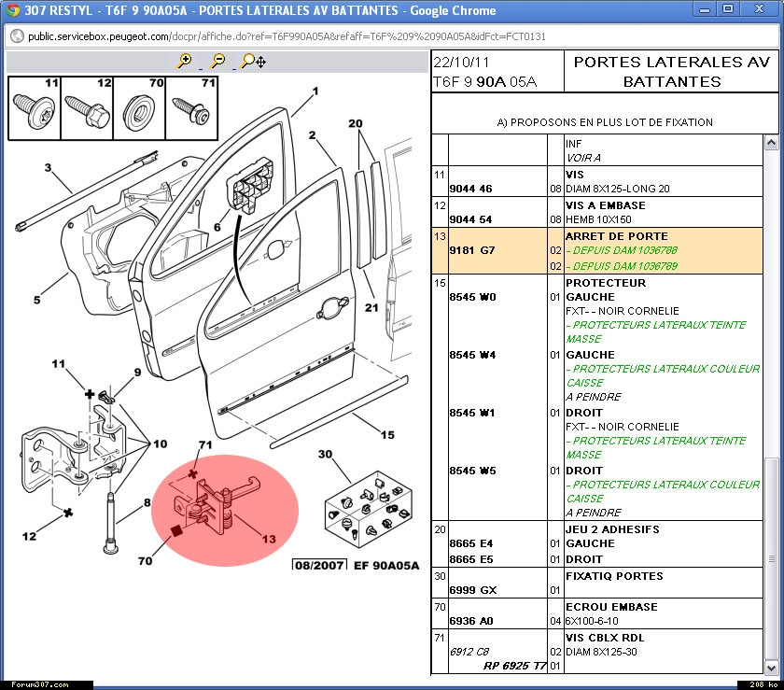784x690 pixels.
Task: Select bolt thumbnail labeled 12
Action: [87, 108]
